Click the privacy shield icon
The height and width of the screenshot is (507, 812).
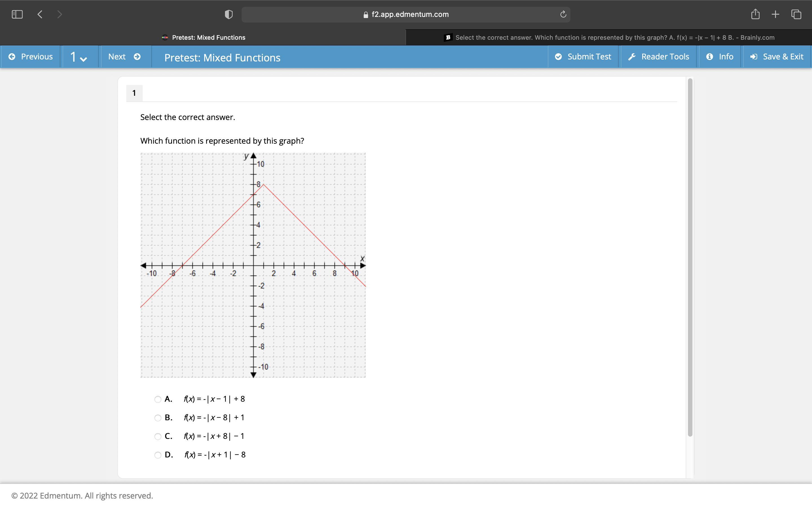coord(228,14)
